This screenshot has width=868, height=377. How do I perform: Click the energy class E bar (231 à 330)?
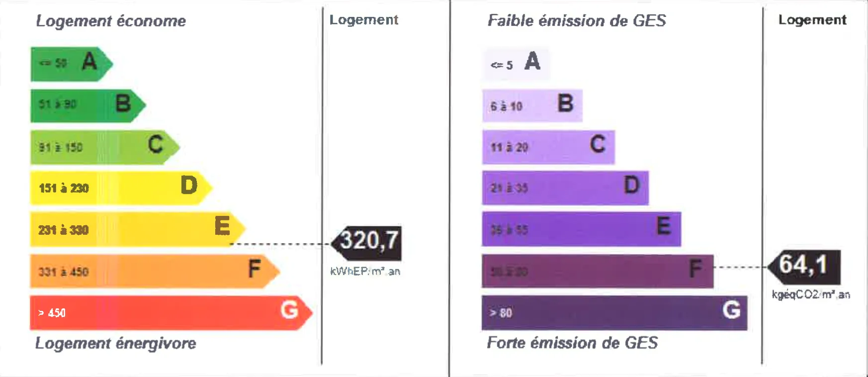tap(137, 229)
